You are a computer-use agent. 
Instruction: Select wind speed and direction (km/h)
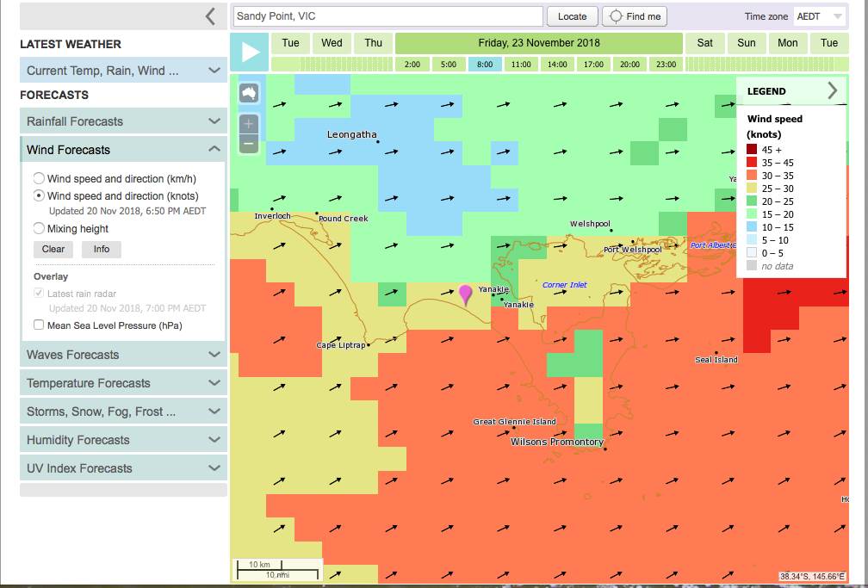39,179
